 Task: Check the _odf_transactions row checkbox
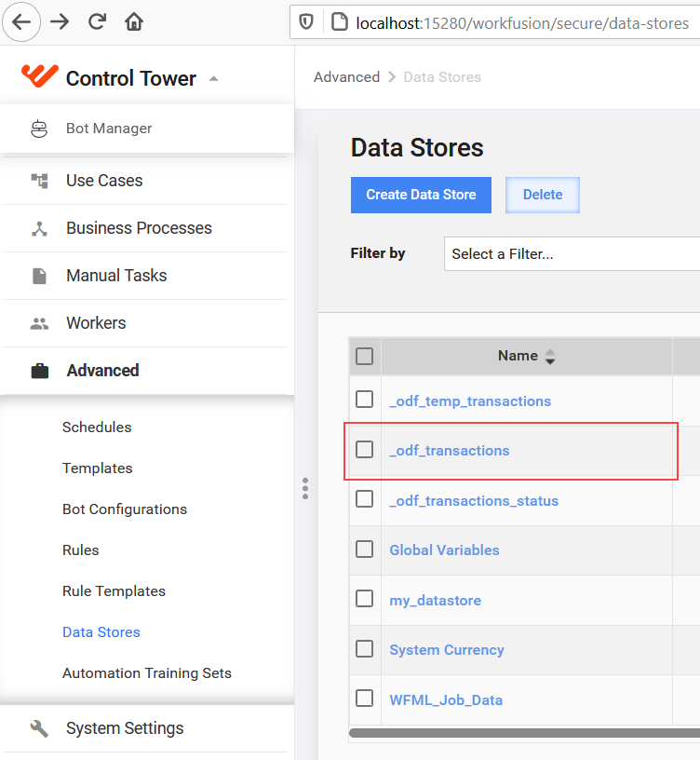click(x=364, y=449)
